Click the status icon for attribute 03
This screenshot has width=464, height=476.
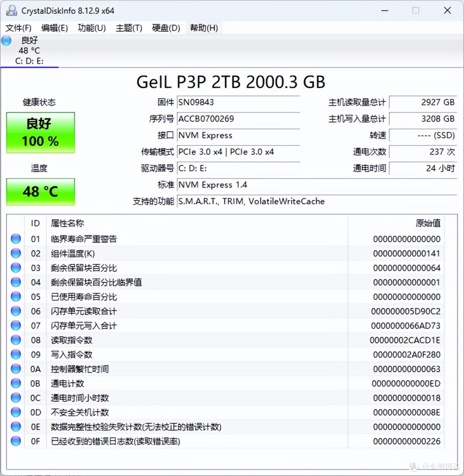point(16,268)
